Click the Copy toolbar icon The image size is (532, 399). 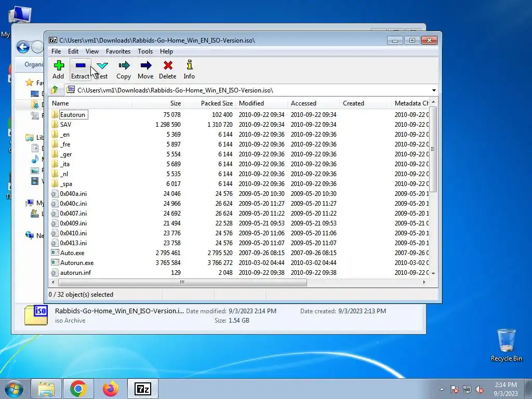coord(124,70)
